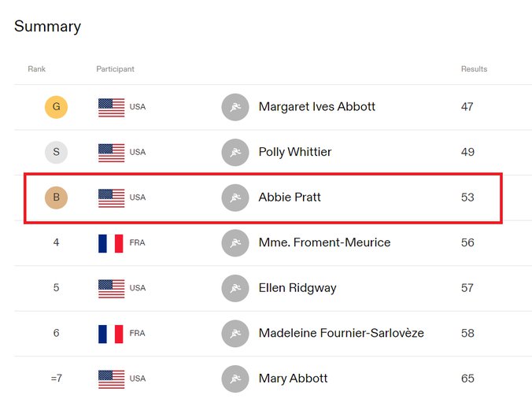Image resolution: width=532 pixels, height=399 pixels.
Task: Click the Rank column header
Action: coord(37,69)
